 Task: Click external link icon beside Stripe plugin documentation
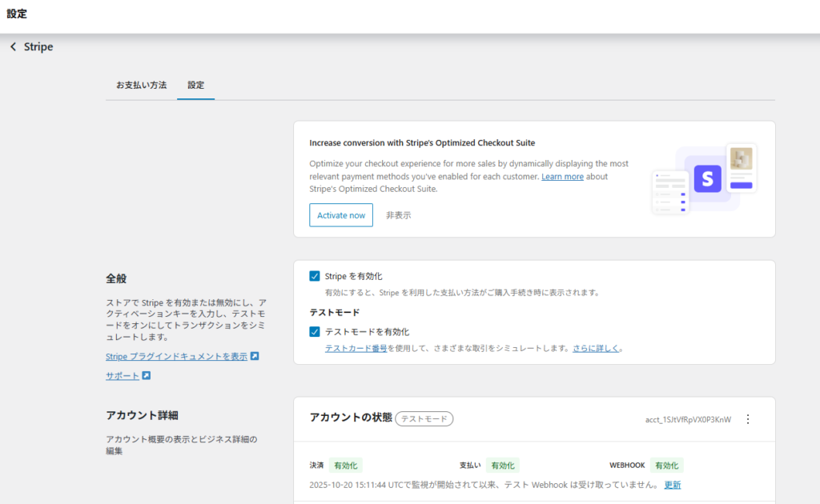pos(255,357)
